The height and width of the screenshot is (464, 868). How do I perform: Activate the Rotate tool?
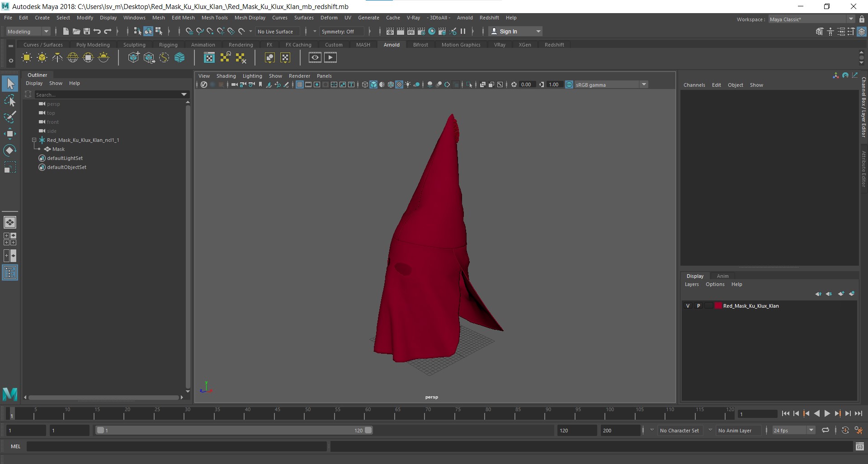coord(10,150)
